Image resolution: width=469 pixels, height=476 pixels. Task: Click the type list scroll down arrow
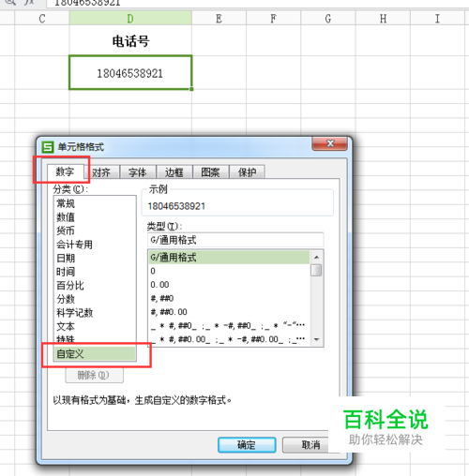(316, 339)
